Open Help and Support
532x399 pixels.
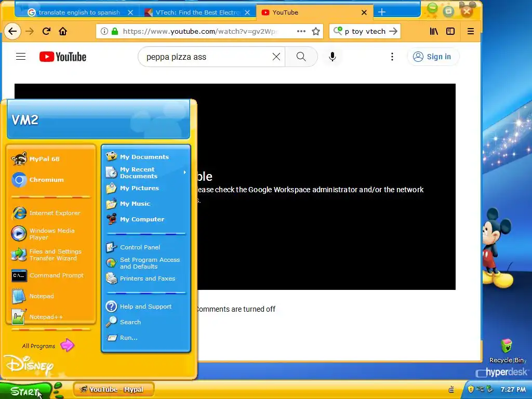pyautogui.click(x=146, y=307)
